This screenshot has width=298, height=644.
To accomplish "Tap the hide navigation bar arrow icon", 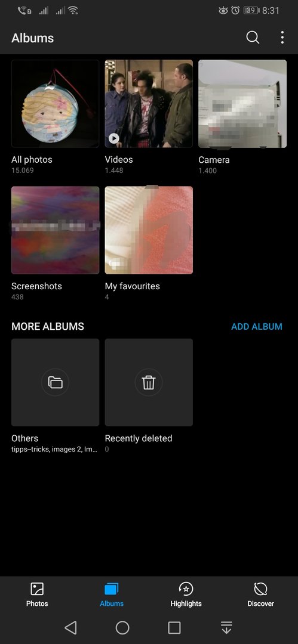I will click(x=226, y=627).
